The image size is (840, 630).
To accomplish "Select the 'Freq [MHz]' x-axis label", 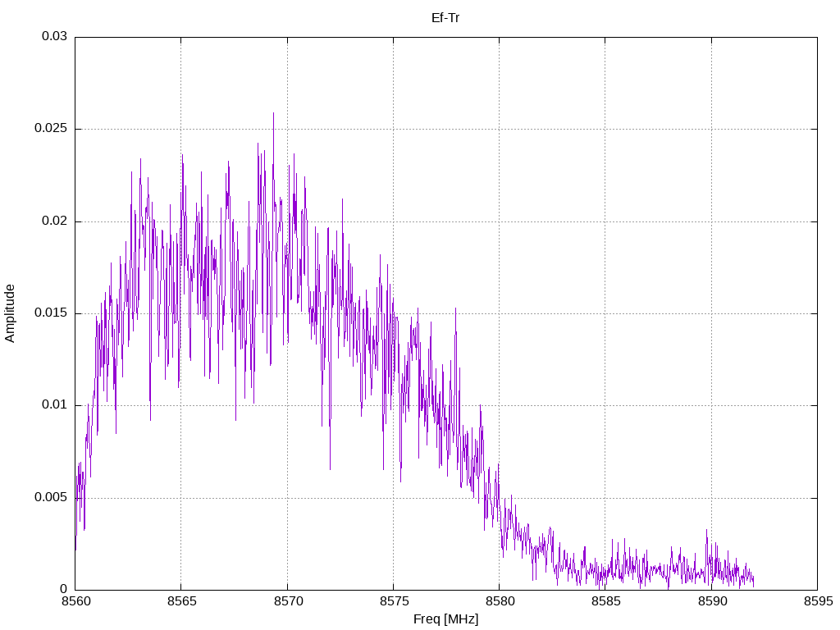I will point(445,619).
